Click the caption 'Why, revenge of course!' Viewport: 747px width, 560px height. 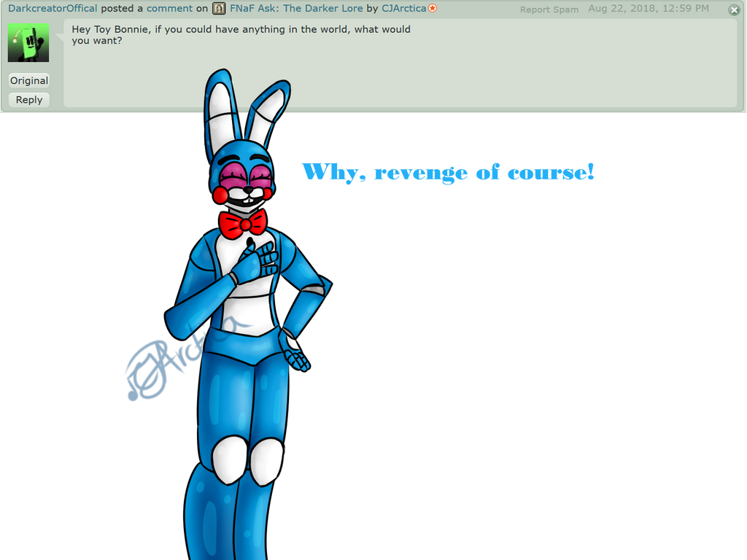click(x=449, y=172)
